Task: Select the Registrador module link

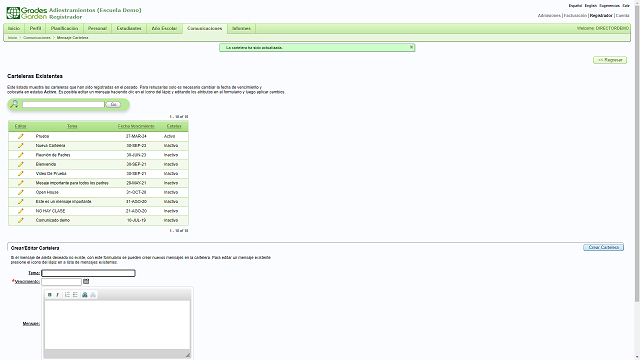Action: tap(601, 16)
